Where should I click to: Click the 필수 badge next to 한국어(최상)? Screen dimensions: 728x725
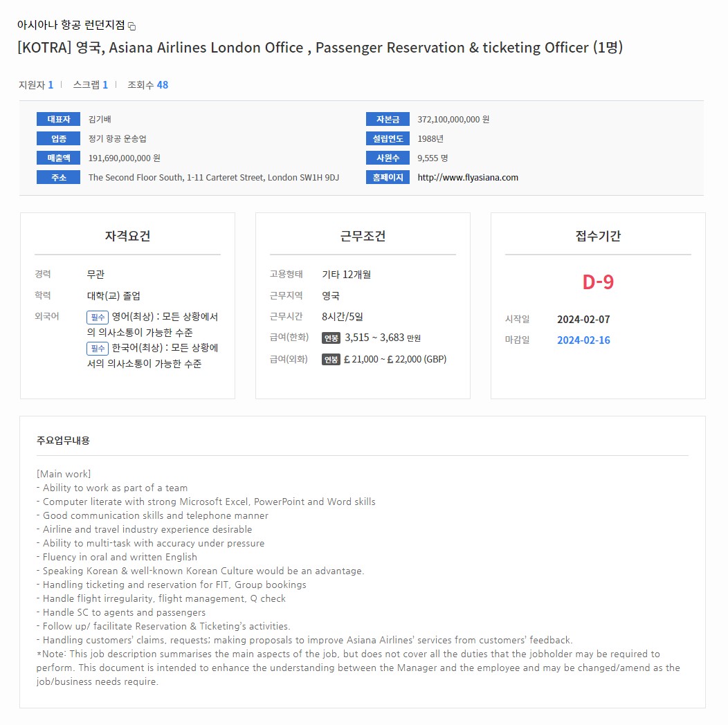click(98, 348)
